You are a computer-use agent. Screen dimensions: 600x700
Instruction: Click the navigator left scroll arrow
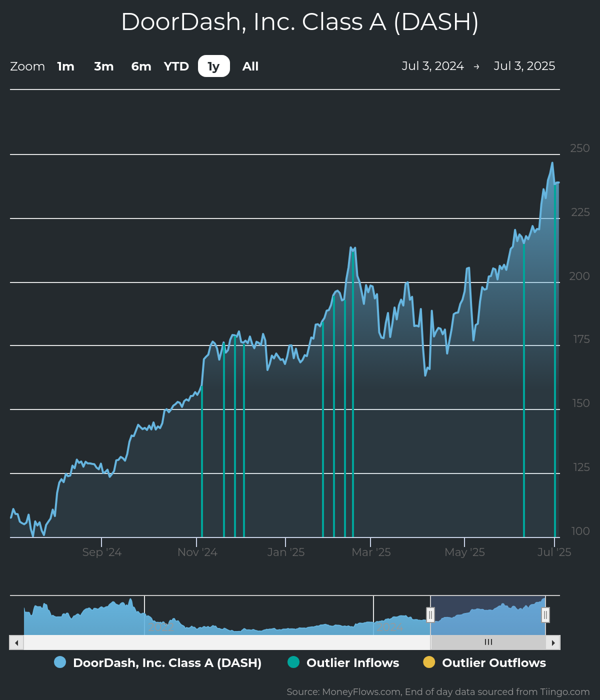click(x=16, y=642)
